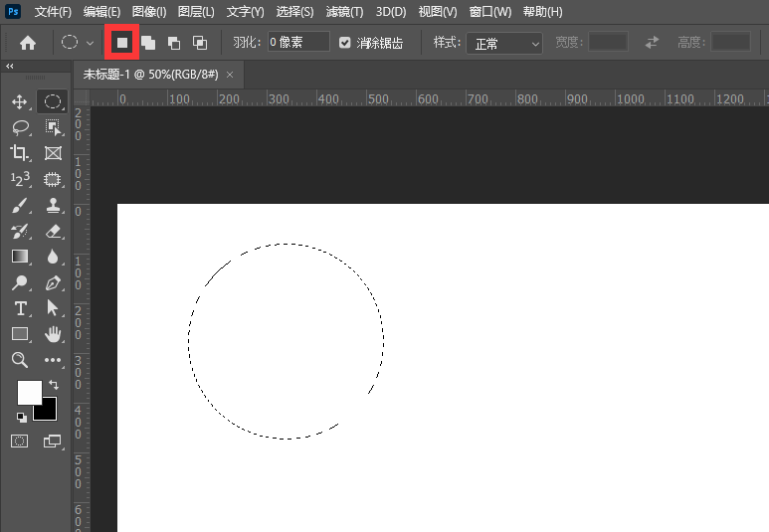
Task: Toggle Quick Mask mode
Action: tap(19, 441)
